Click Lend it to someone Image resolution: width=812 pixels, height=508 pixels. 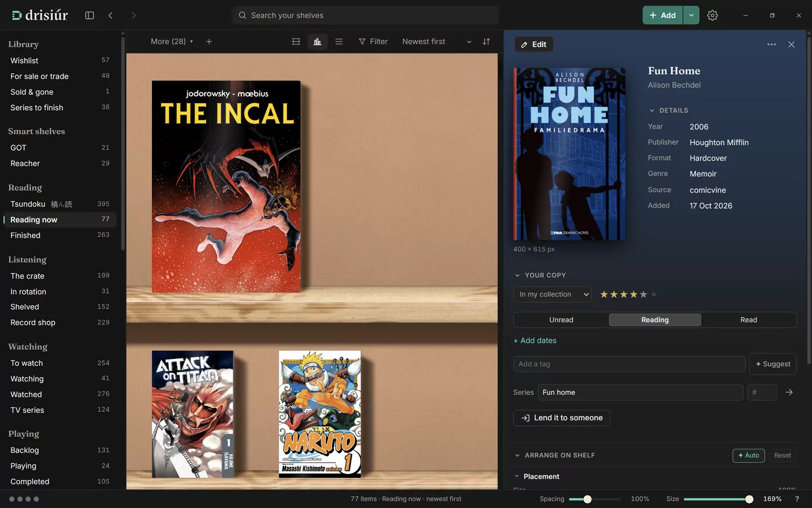(561, 418)
